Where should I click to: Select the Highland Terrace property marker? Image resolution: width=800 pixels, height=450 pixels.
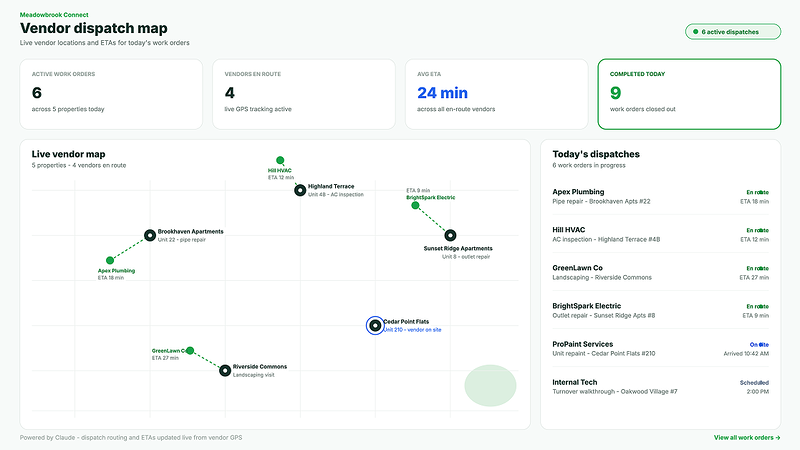[x=300, y=190]
